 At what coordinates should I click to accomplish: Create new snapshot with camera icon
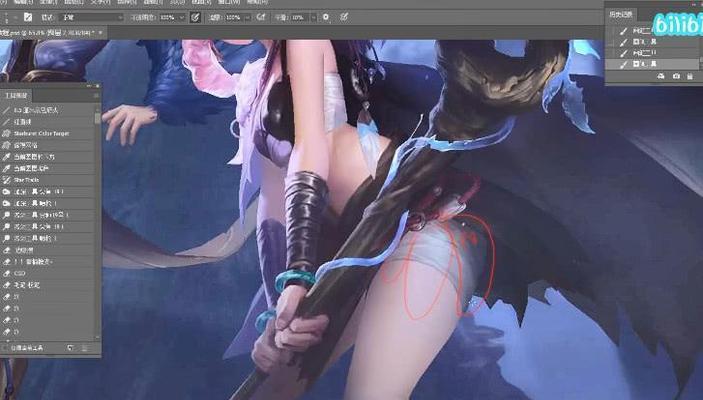pyautogui.click(x=675, y=75)
